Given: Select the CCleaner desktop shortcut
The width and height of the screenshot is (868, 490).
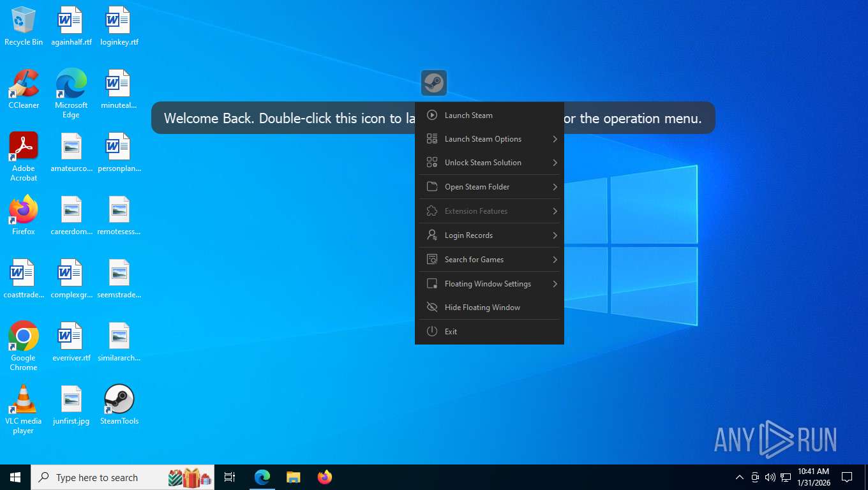Looking at the screenshot, I should pyautogui.click(x=24, y=89).
